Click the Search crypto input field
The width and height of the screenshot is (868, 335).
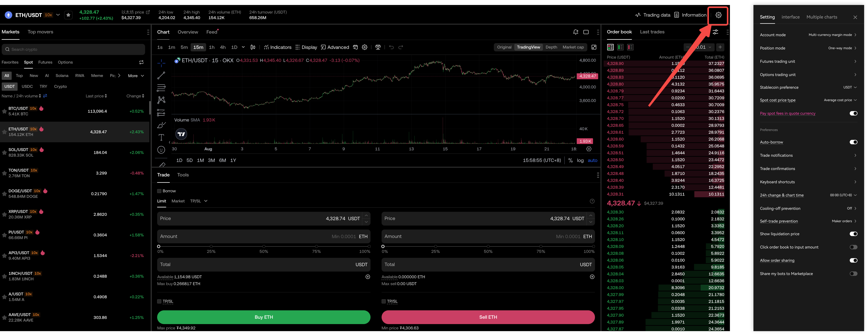73,49
